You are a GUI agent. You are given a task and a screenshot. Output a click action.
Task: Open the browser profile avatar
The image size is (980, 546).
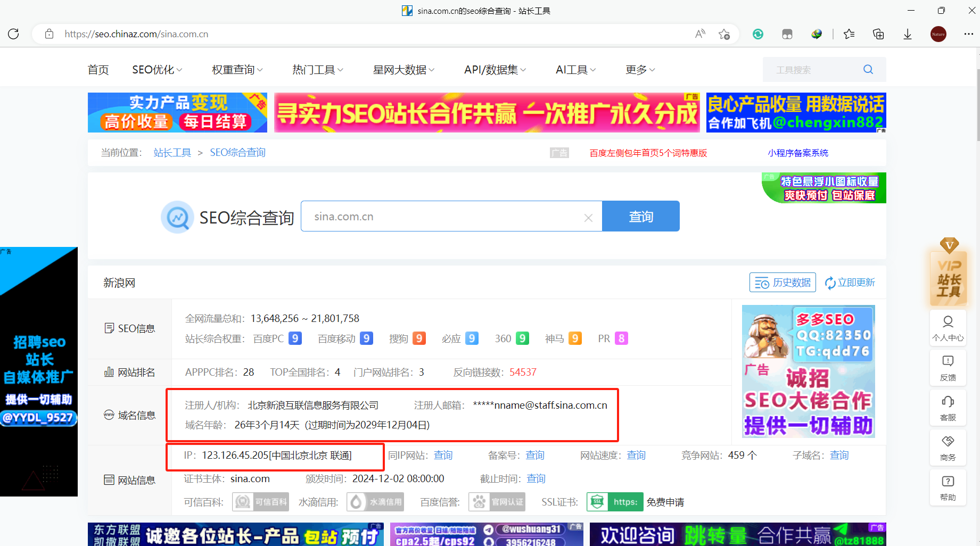pos(938,34)
